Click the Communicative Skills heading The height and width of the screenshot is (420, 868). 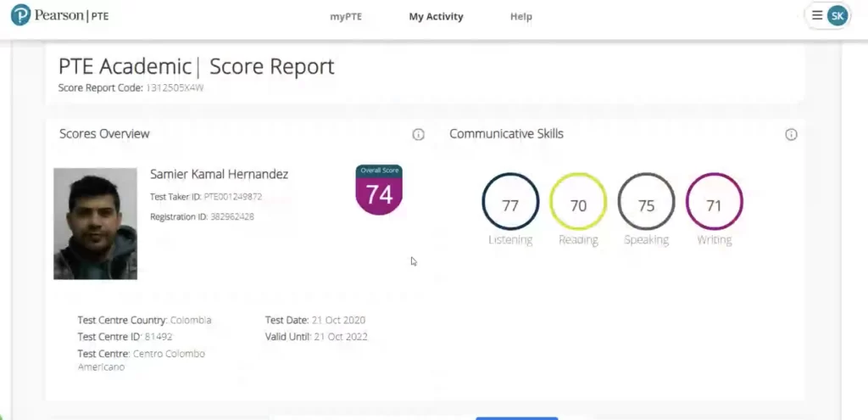[507, 133]
